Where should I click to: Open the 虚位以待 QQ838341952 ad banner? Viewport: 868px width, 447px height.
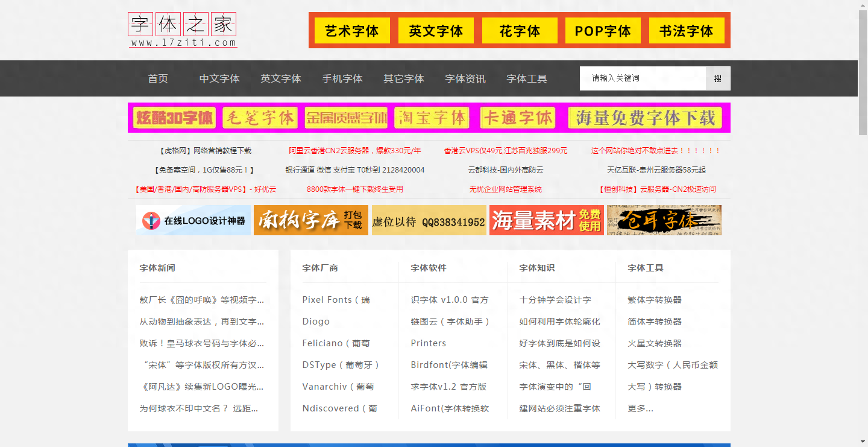point(429,220)
